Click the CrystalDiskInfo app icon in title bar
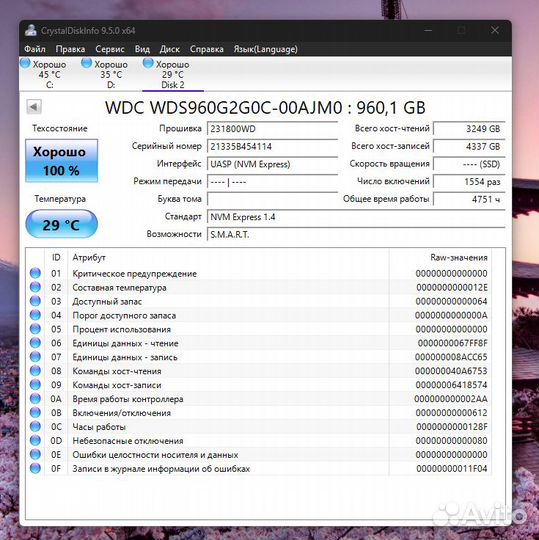539x540 pixels. 31,30
